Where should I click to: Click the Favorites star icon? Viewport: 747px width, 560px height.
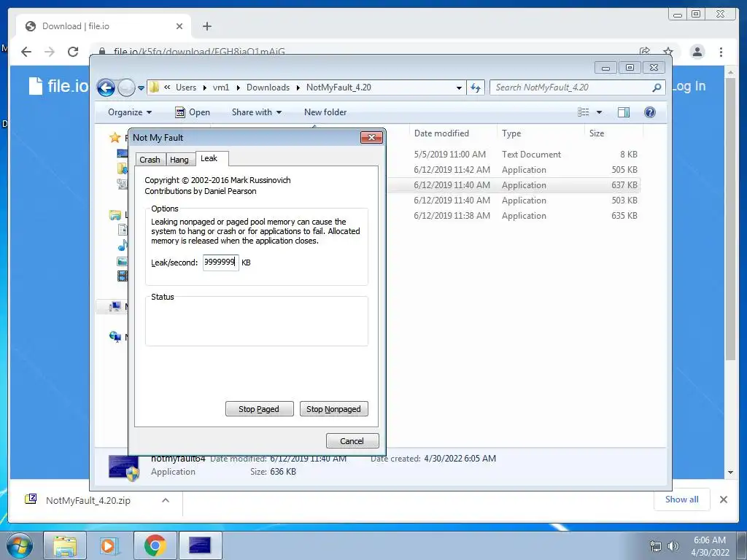[115, 138]
